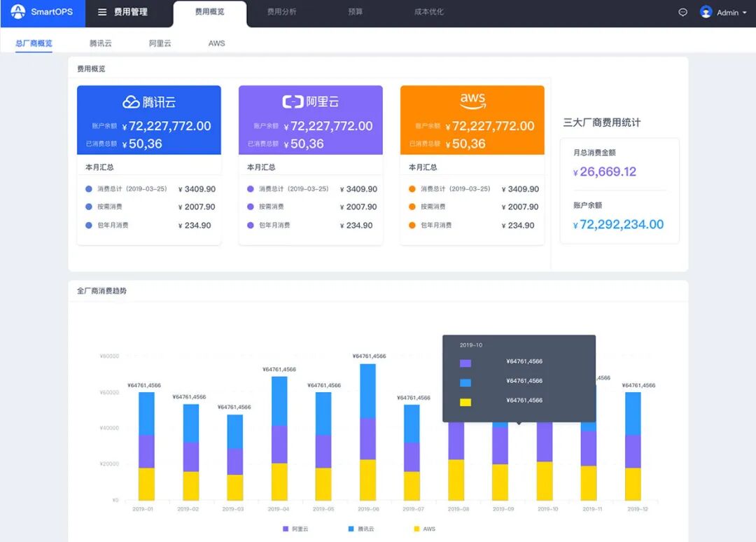Click the 三大厂商费用统计 heading

click(602, 123)
